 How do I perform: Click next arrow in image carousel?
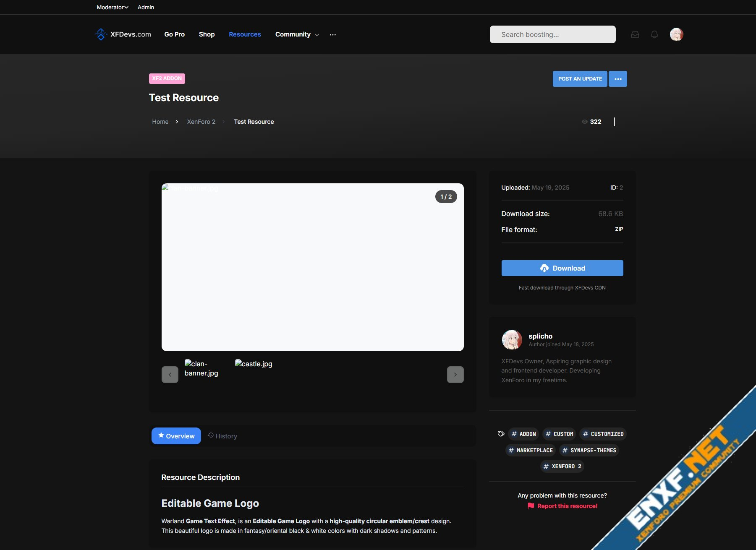tap(455, 375)
